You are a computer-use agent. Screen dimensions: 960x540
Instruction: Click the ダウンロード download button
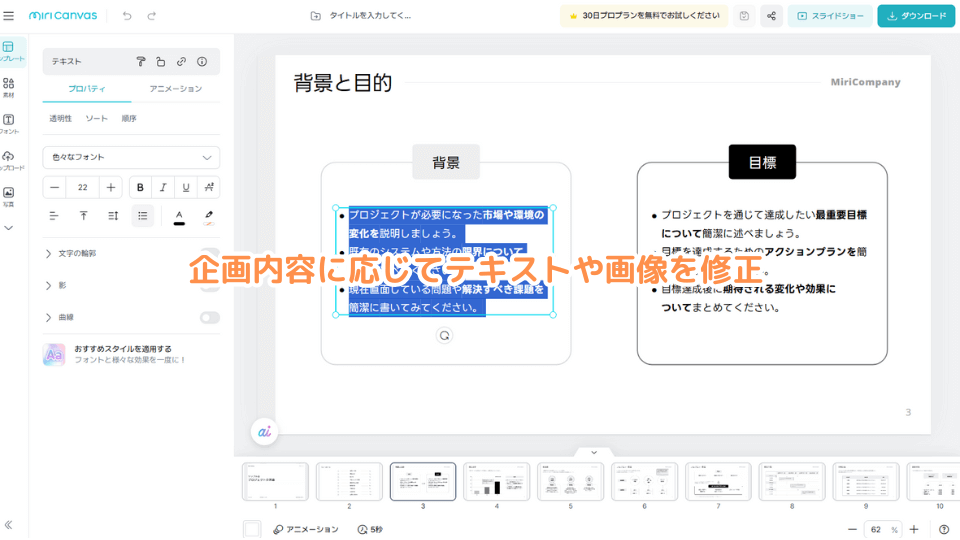[x=916, y=16]
